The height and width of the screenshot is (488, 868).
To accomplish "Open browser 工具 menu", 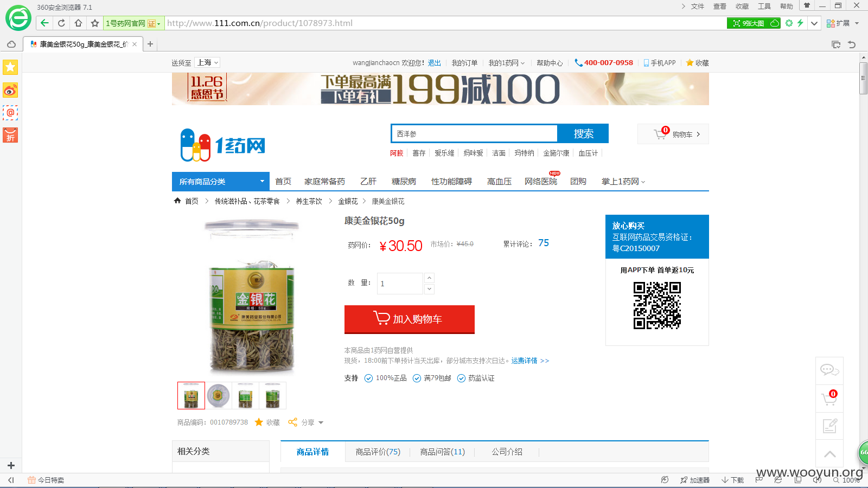I will [764, 7].
